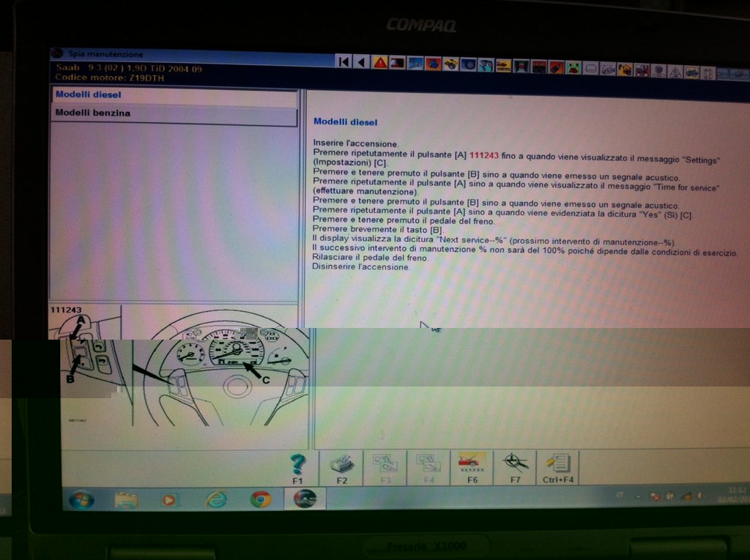Click the gray outlined triangle toolbar icon
The width and height of the screenshot is (750, 560).
[x=675, y=72]
